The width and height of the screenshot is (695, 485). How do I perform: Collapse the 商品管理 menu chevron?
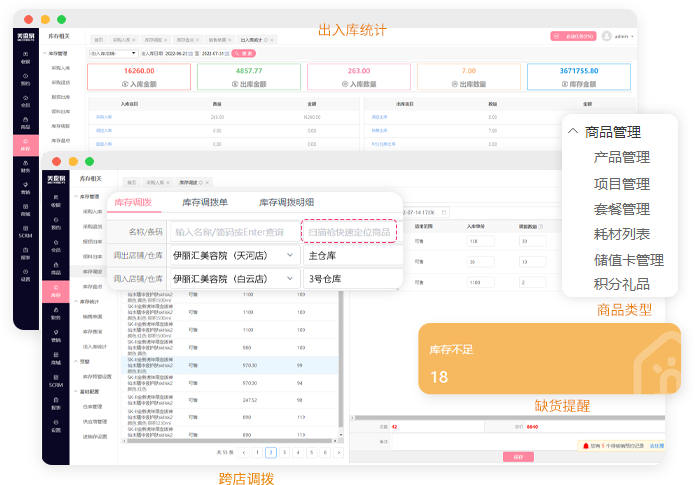(x=573, y=131)
